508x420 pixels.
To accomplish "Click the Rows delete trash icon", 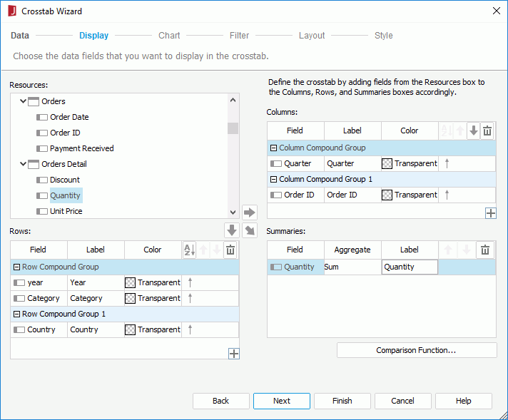I will [x=230, y=250].
